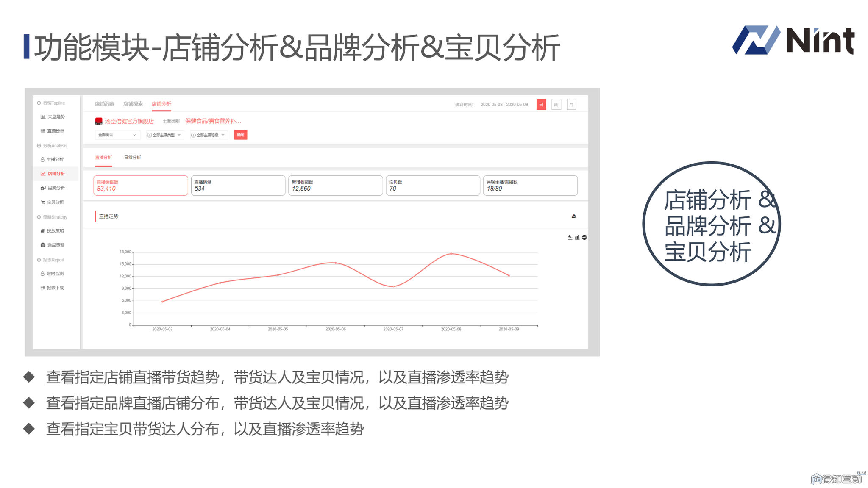
Task: Select 店铺分析 line chart icon in sidebar
Action: (43, 174)
